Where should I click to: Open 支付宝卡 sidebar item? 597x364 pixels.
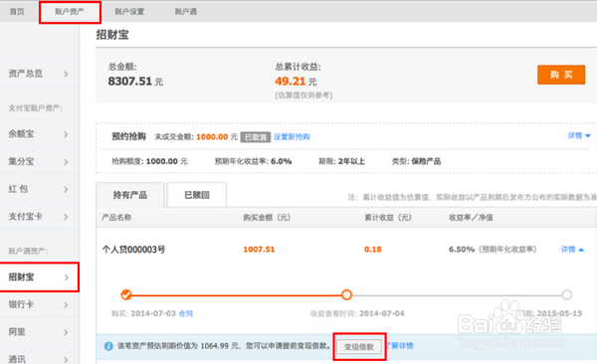click(40, 216)
